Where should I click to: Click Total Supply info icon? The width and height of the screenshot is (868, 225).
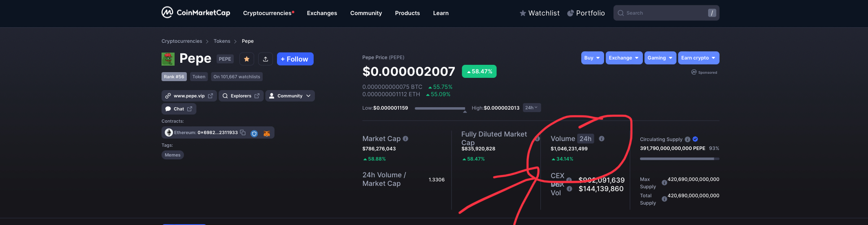click(x=664, y=199)
